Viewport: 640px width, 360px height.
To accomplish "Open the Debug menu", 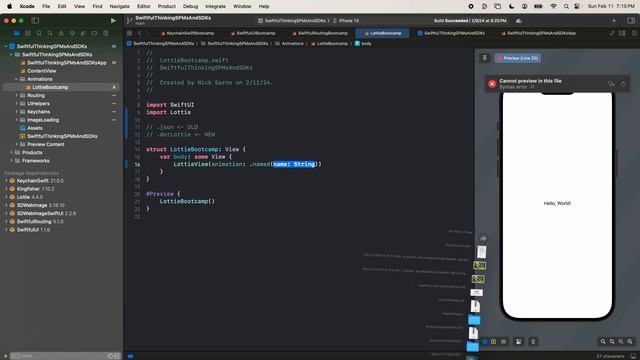I will [x=190, y=6].
